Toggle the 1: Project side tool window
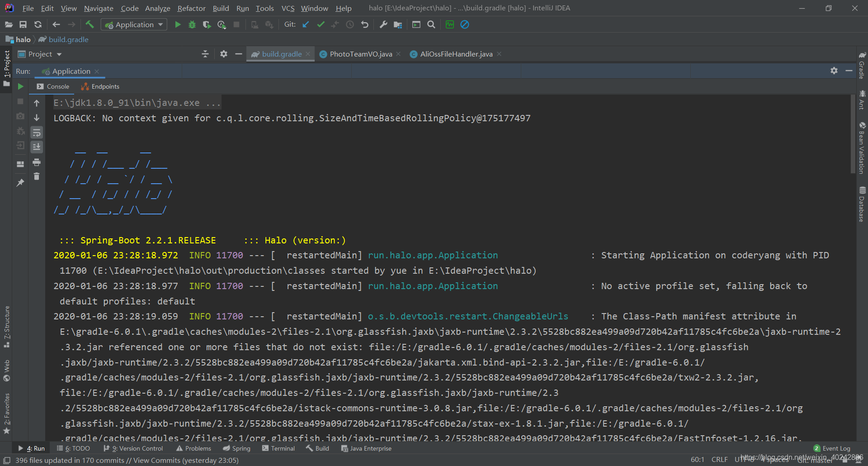Screen dimensions: 868x466 6,69
